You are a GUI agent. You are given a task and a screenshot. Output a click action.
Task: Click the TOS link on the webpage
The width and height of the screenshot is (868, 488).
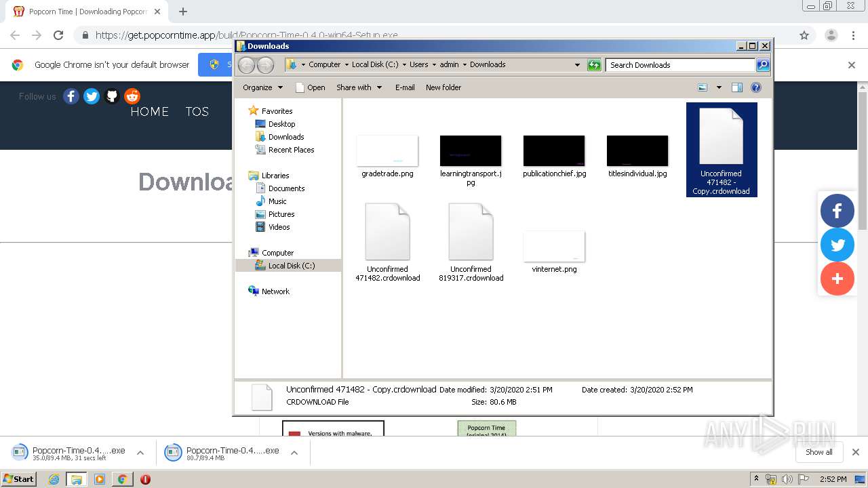pyautogui.click(x=197, y=112)
